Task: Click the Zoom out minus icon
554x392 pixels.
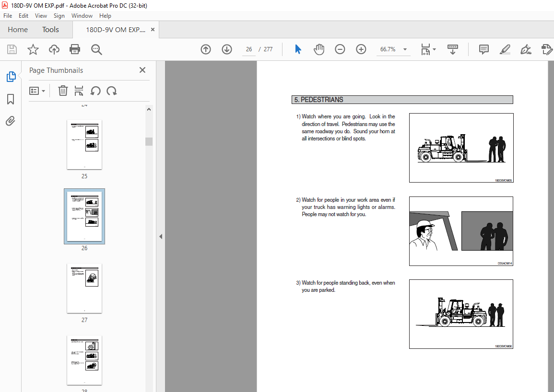Action: 340,49
